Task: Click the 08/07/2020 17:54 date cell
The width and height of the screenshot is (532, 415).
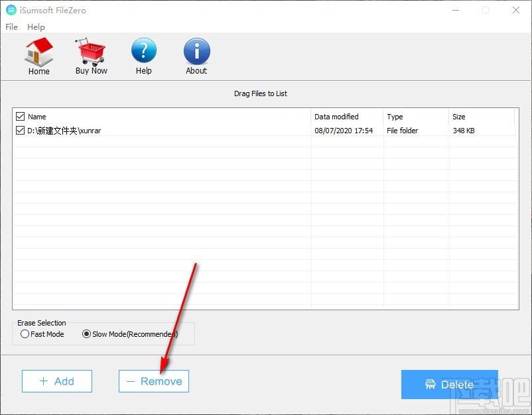Action: pyautogui.click(x=344, y=131)
